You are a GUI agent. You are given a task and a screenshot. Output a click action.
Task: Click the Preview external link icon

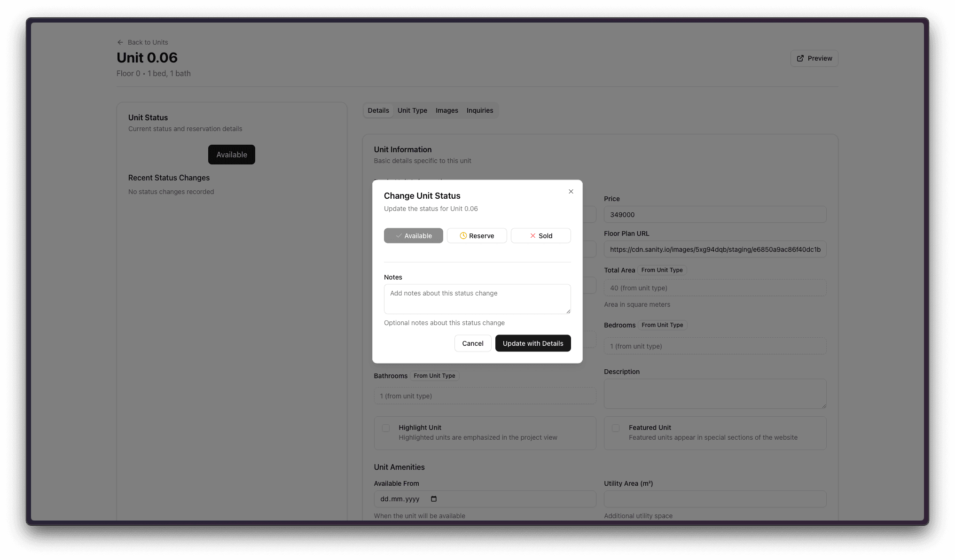[800, 58]
